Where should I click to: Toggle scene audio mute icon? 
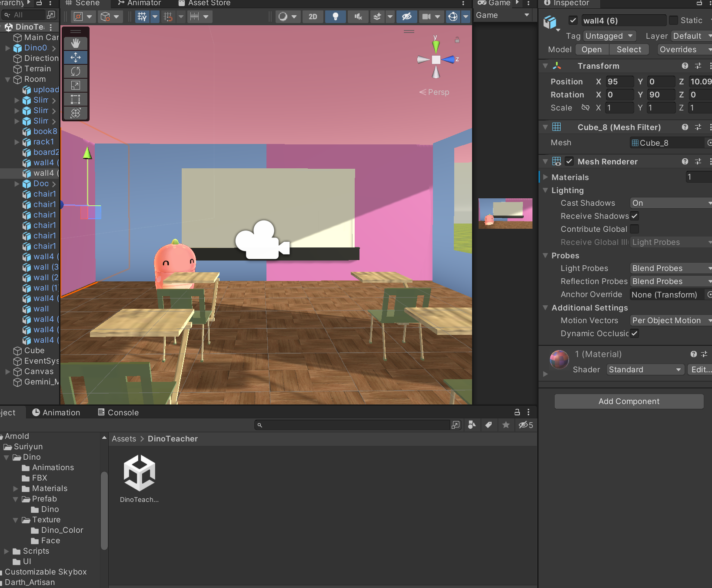pyautogui.click(x=358, y=17)
